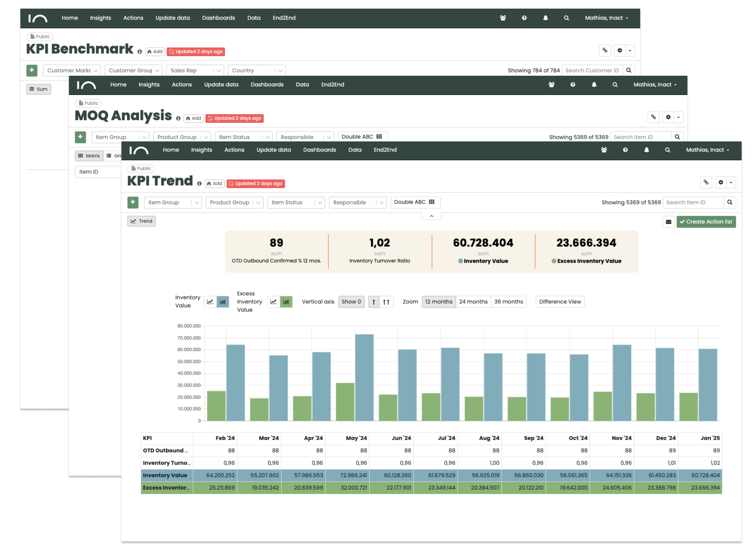Click the blue Inventory Value legend dot
Image resolution: width=756 pixels, height=551 pixels.
pyautogui.click(x=460, y=261)
